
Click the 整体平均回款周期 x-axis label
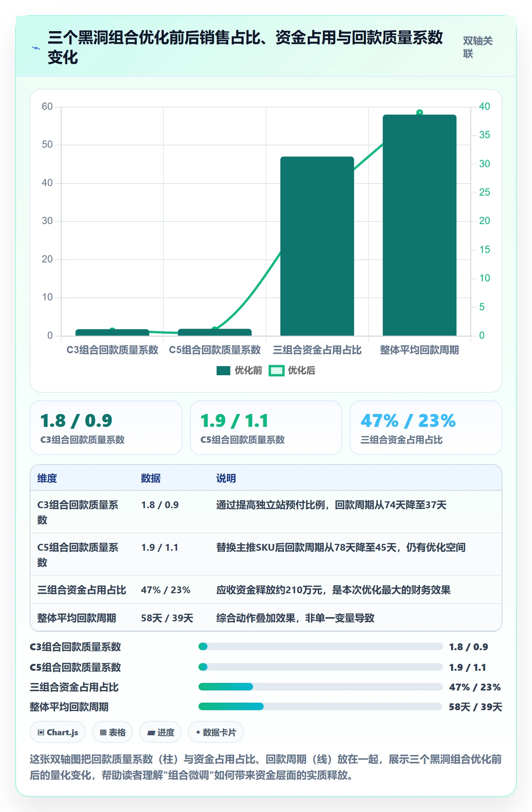pyautogui.click(x=420, y=350)
